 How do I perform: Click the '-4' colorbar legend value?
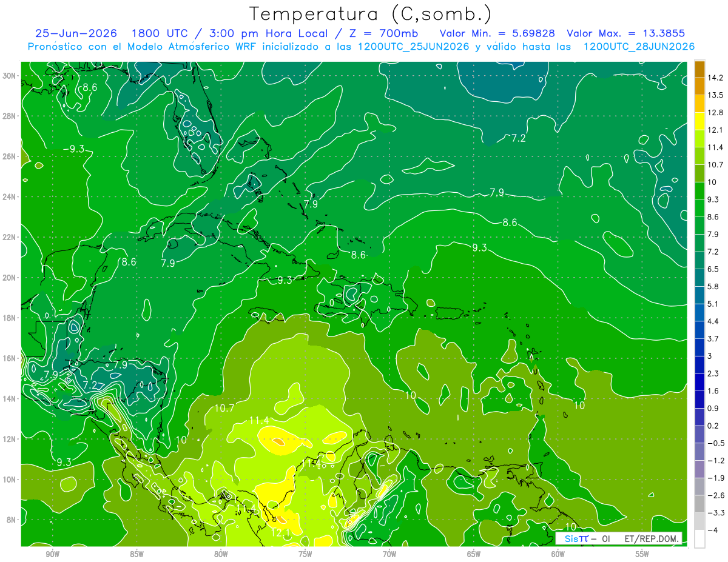(712, 530)
